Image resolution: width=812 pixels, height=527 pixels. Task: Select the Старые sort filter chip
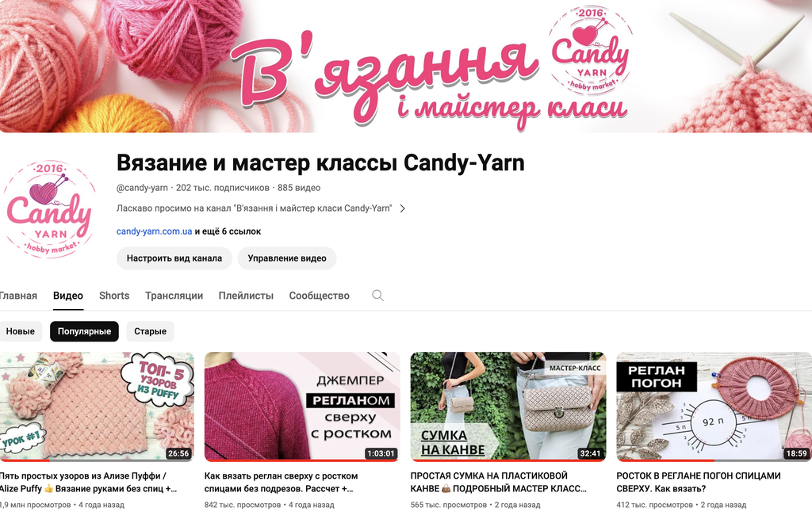point(150,331)
